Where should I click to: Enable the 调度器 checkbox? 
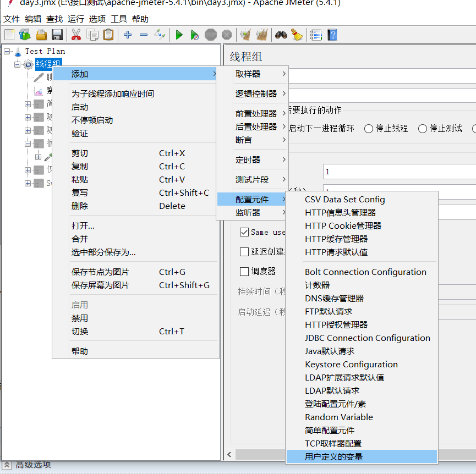[244, 272]
